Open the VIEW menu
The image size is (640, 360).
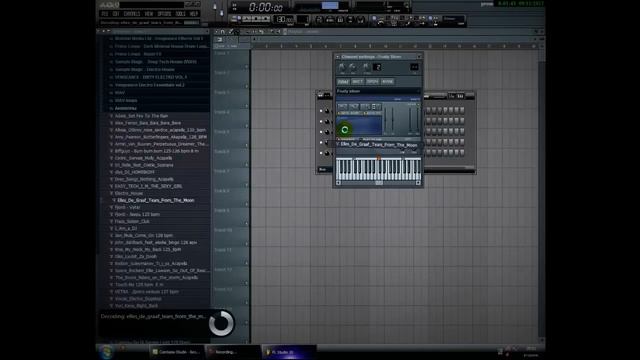149,14
